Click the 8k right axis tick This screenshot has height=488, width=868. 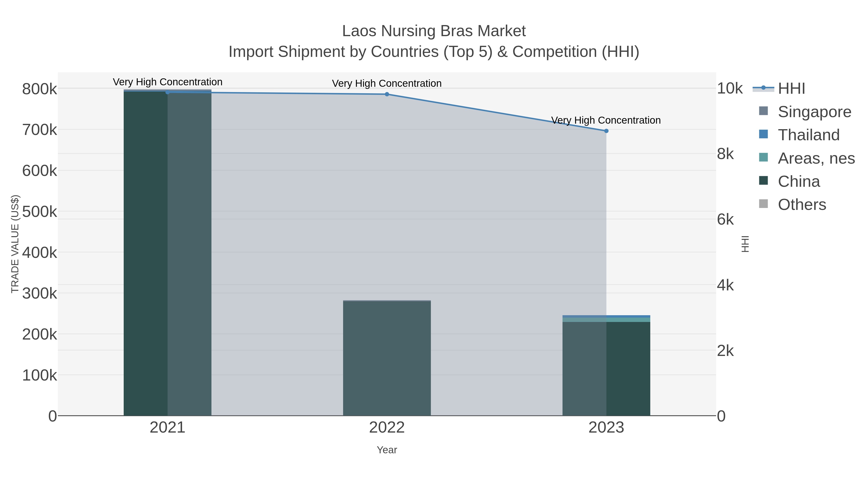point(725,154)
